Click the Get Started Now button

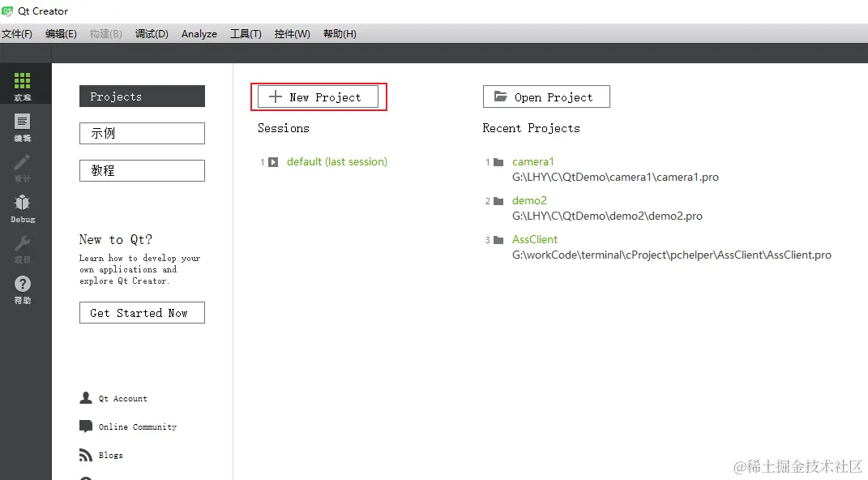(x=143, y=313)
